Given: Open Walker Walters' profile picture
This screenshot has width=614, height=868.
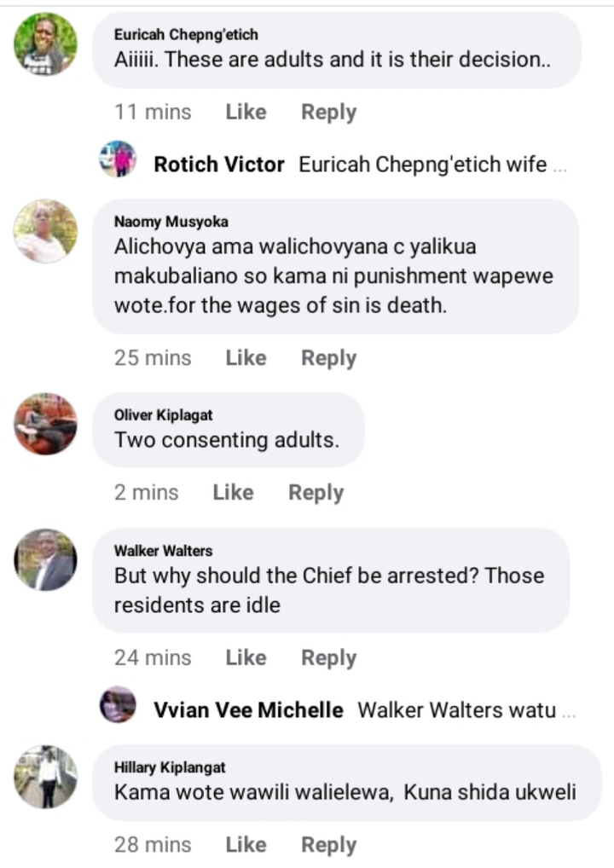Looking at the screenshot, I should click(x=45, y=559).
